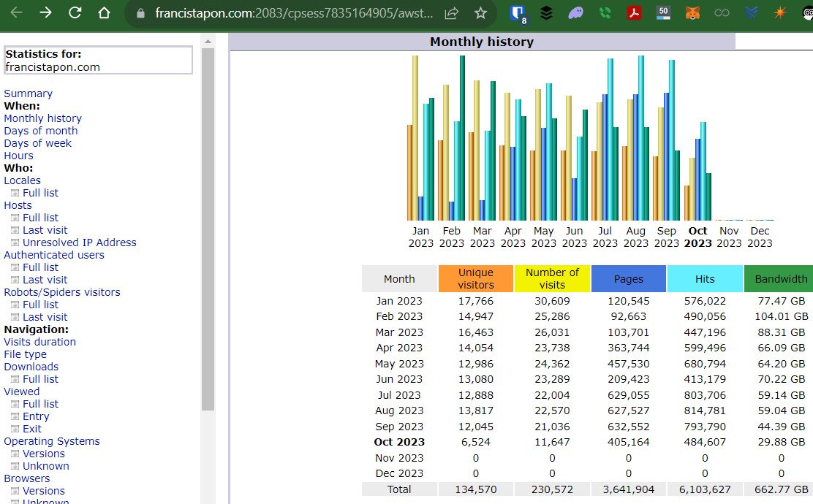Viewport: 813px width, 504px height.
Task: Open Robots/Spiders visitors section
Action: pyautogui.click(x=61, y=292)
